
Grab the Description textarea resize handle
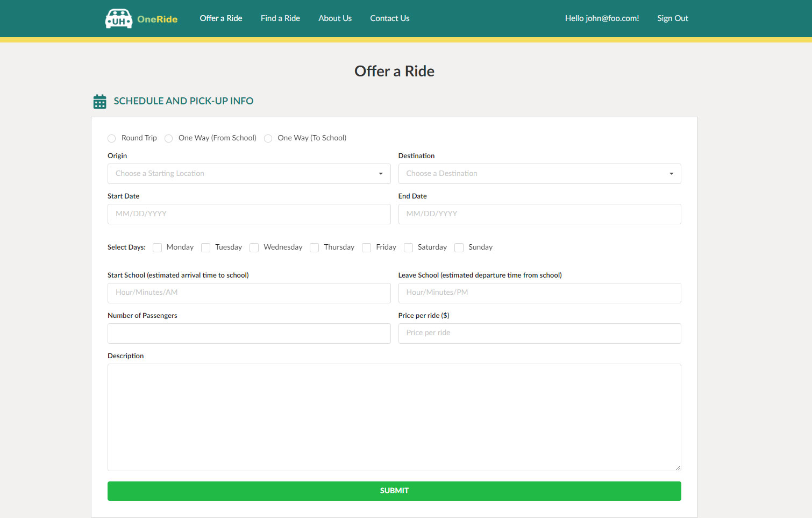pyautogui.click(x=678, y=468)
